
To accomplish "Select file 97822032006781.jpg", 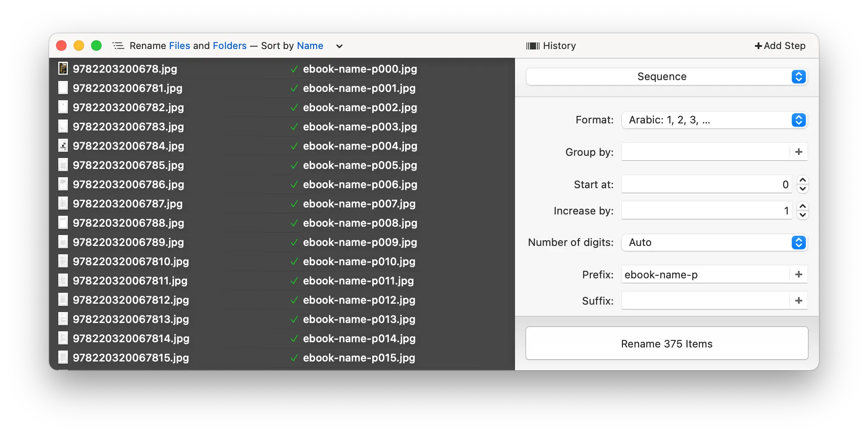I will (127, 88).
